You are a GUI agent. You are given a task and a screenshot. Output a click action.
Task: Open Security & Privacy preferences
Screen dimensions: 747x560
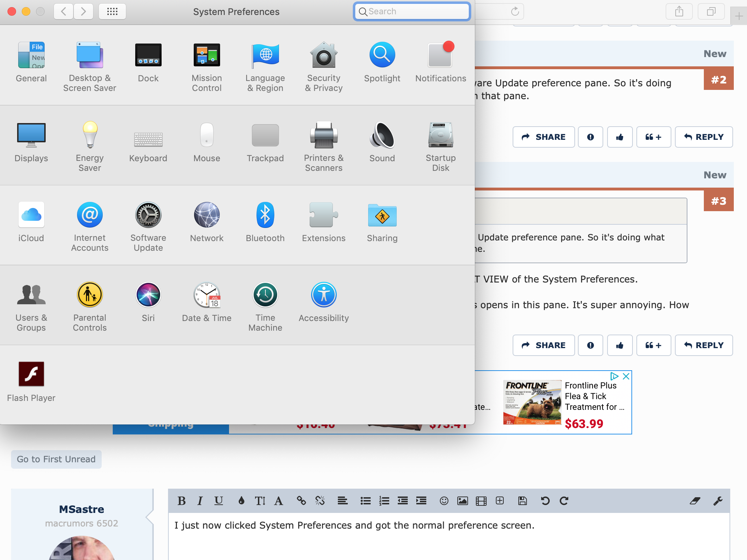pos(324,55)
